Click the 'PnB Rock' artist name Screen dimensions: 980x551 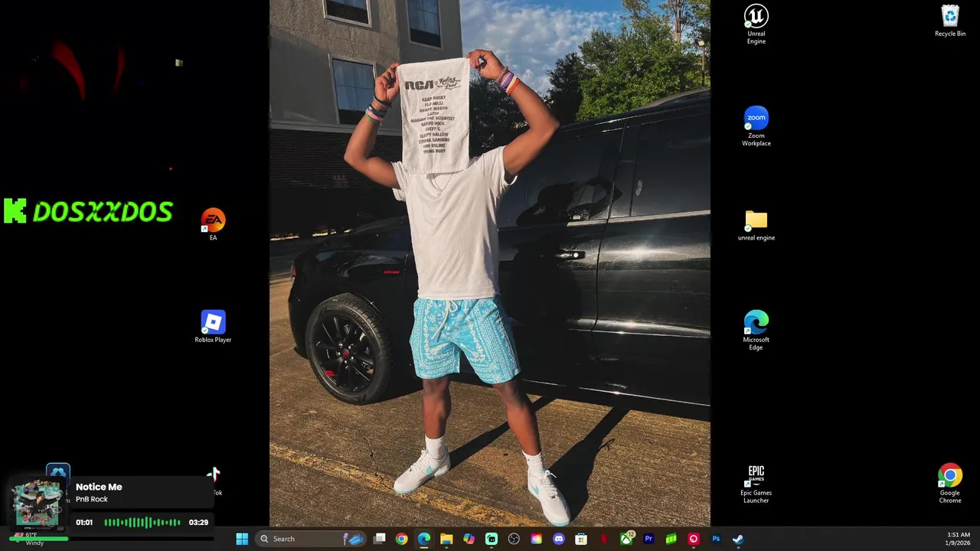tap(92, 499)
